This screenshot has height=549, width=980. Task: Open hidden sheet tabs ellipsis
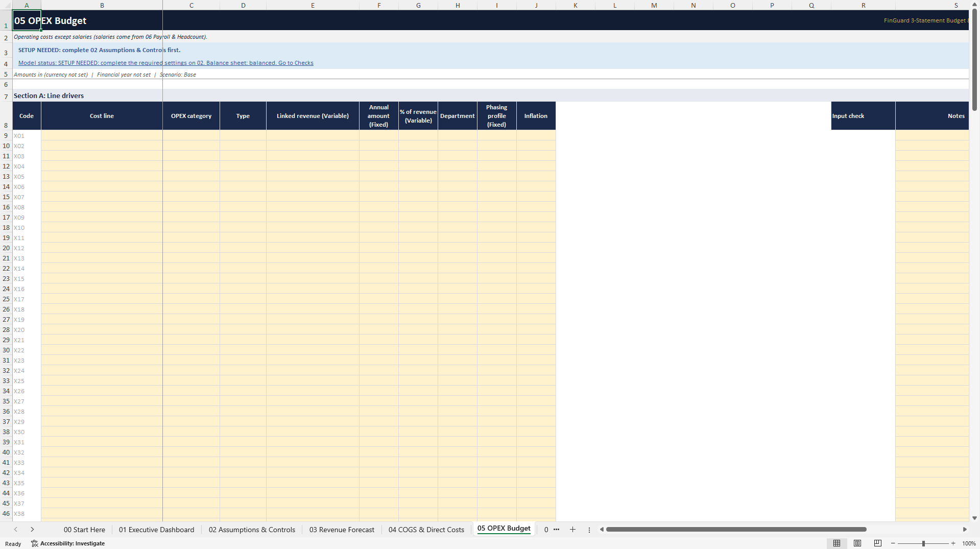tap(556, 530)
